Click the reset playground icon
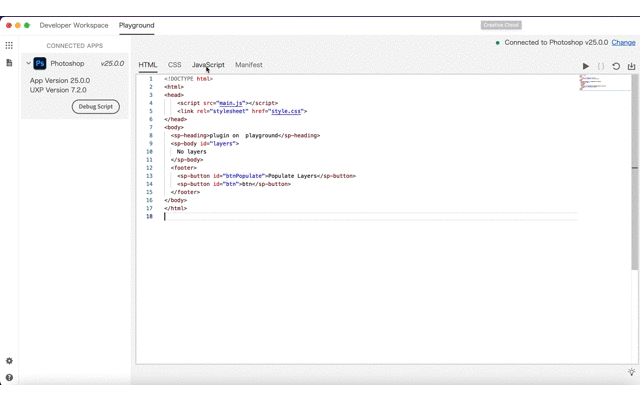Screen dimensions: 640x400 coord(616,66)
